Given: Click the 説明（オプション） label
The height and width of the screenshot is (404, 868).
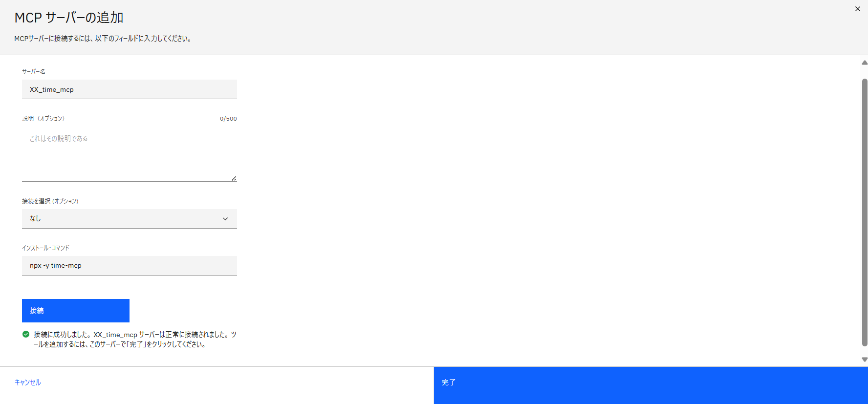Looking at the screenshot, I should coord(43,119).
